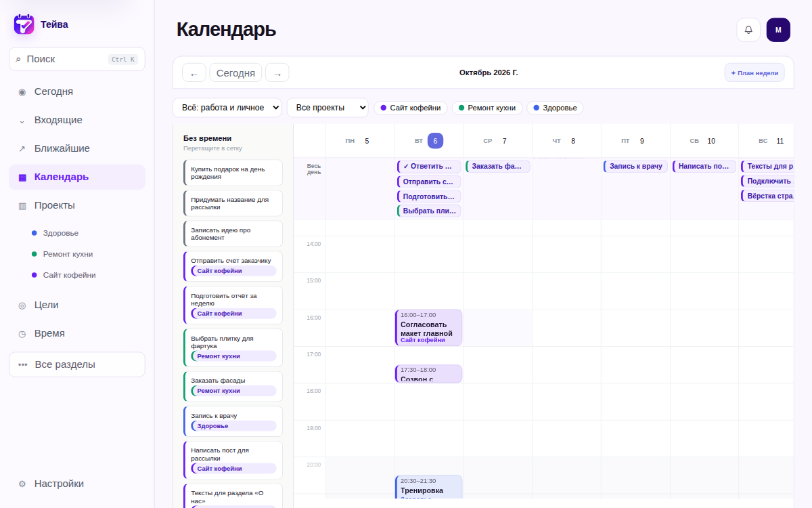
Task: Select the Записать идею про абонемент card
Action: [x=233, y=234]
